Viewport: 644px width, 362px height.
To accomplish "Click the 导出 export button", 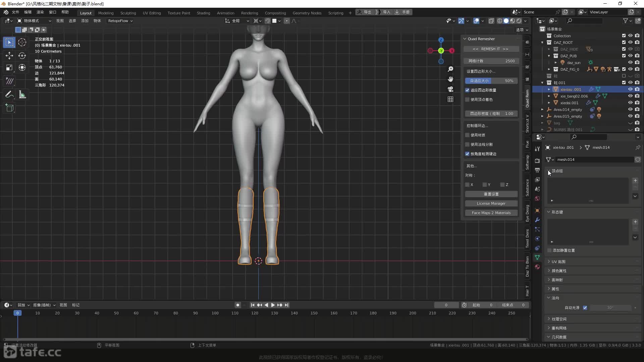I will 365,12.
